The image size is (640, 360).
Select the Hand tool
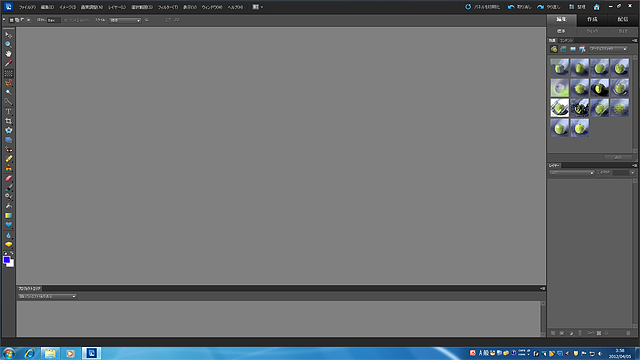tap(8, 54)
